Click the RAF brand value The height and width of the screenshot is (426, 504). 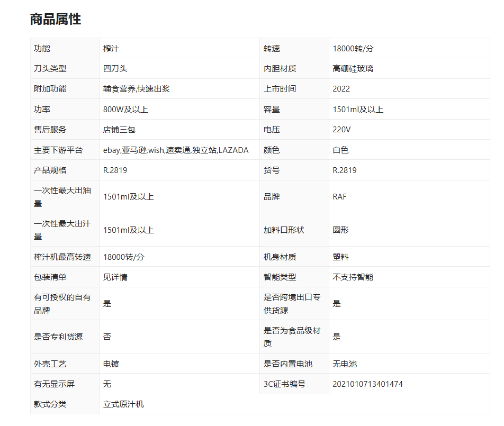click(x=339, y=197)
